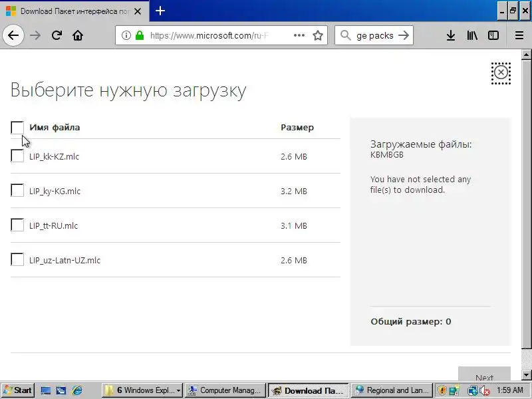
Task: Click the 3.2 MB size value
Action: point(294,191)
